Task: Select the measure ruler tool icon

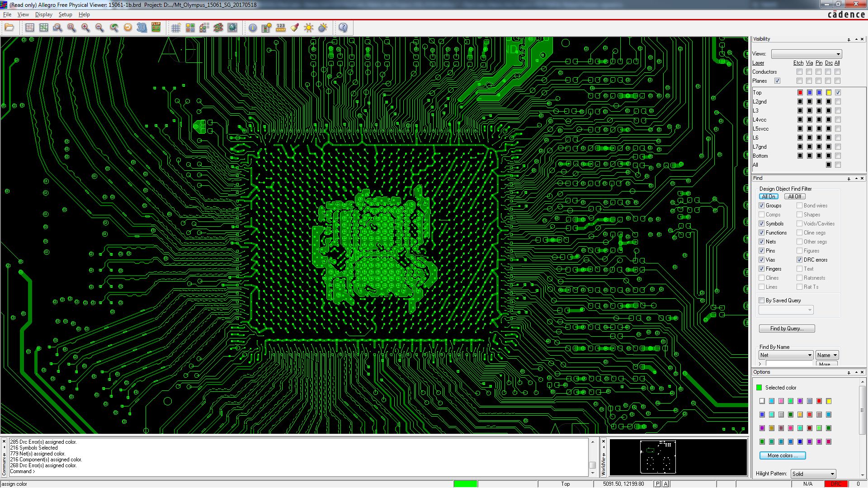Action: tap(281, 28)
